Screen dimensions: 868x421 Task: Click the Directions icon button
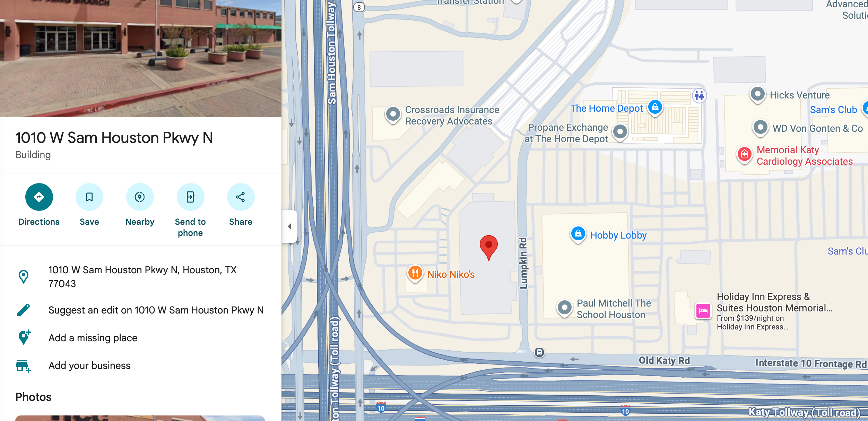point(39,197)
